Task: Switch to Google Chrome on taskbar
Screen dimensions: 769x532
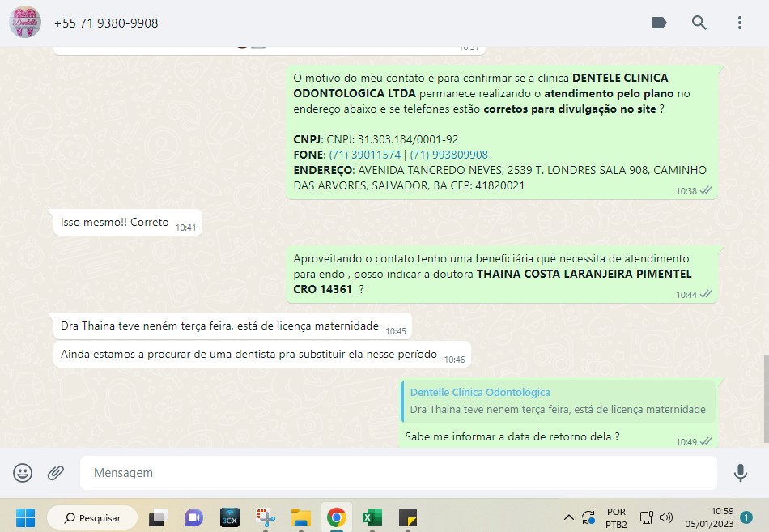Action: [337, 517]
